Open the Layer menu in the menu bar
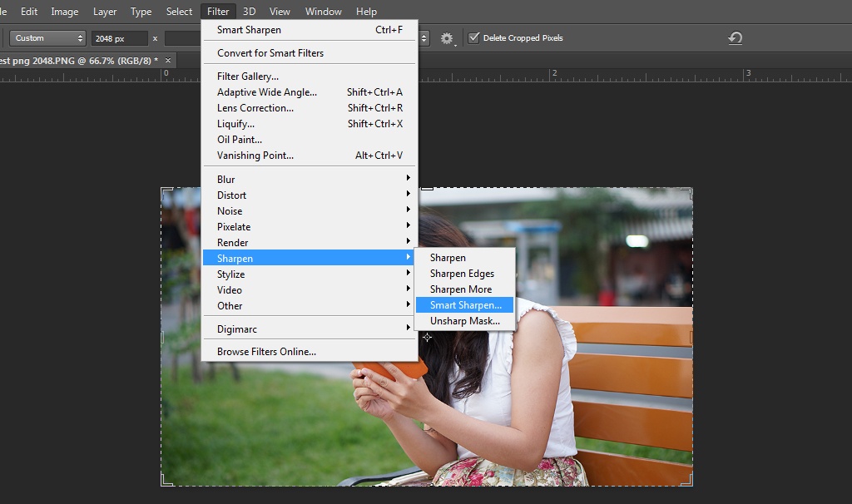 click(x=105, y=12)
